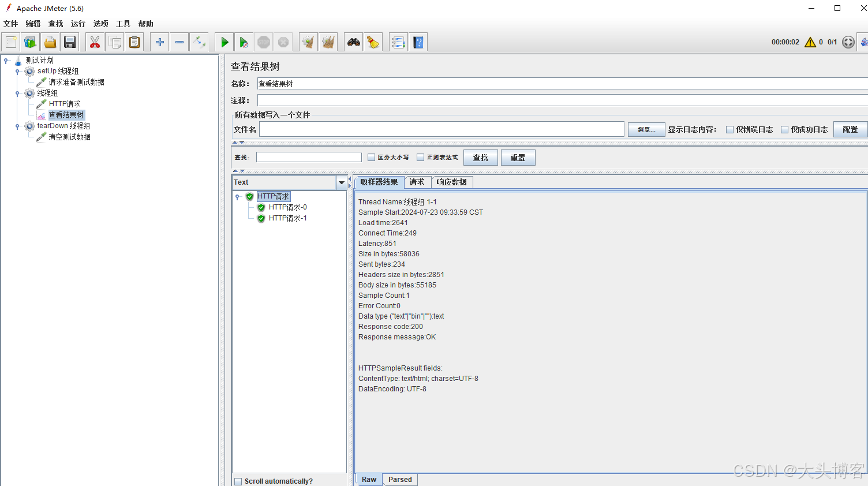The height and width of the screenshot is (486, 868).
Task: Open the 查找 menu
Action: [56, 24]
